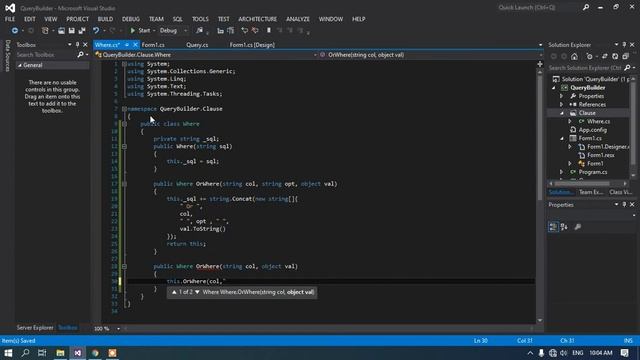Click the comment selection toolbar icon
The width and height of the screenshot is (640, 360).
point(220,31)
